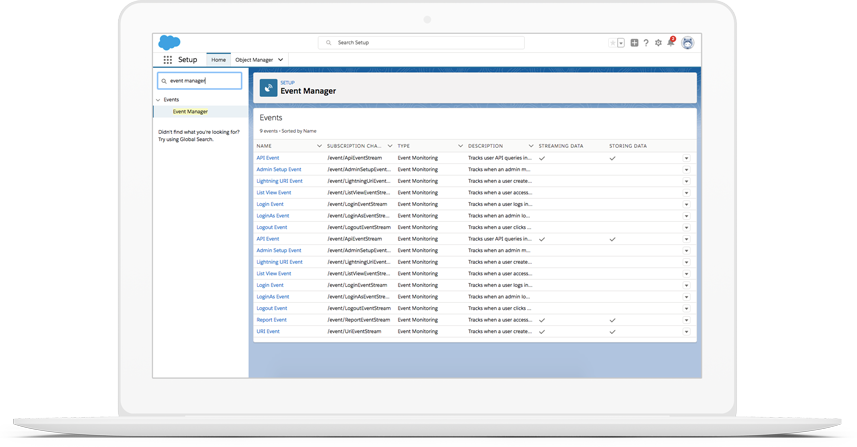Image resolution: width=857 pixels, height=447 pixels.
Task: Collapse the Events tree section
Action: coord(159,100)
